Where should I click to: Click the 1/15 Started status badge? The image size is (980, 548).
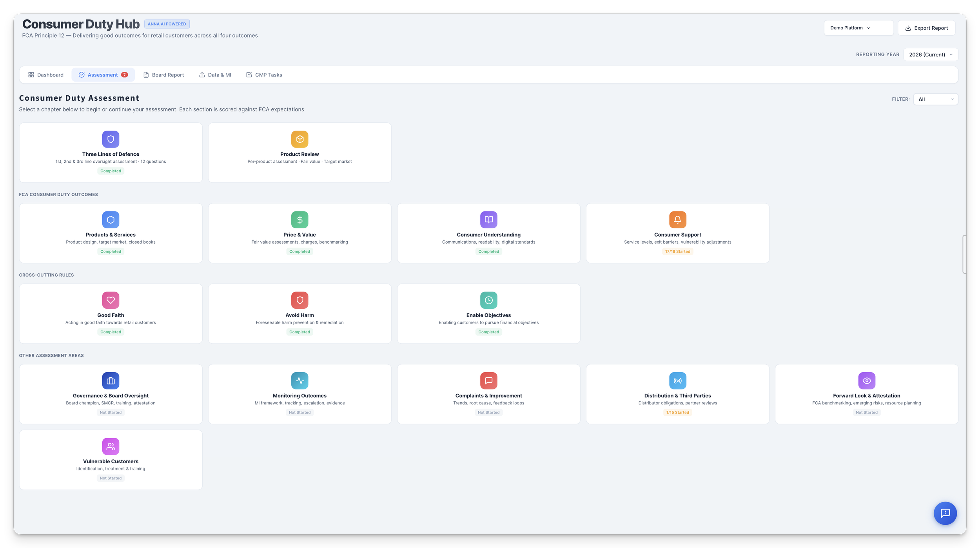[x=677, y=412]
